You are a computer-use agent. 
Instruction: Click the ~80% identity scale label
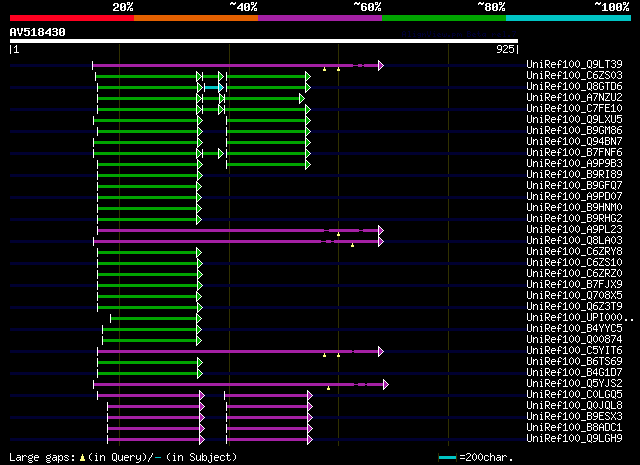pyautogui.click(x=491, y=7)
